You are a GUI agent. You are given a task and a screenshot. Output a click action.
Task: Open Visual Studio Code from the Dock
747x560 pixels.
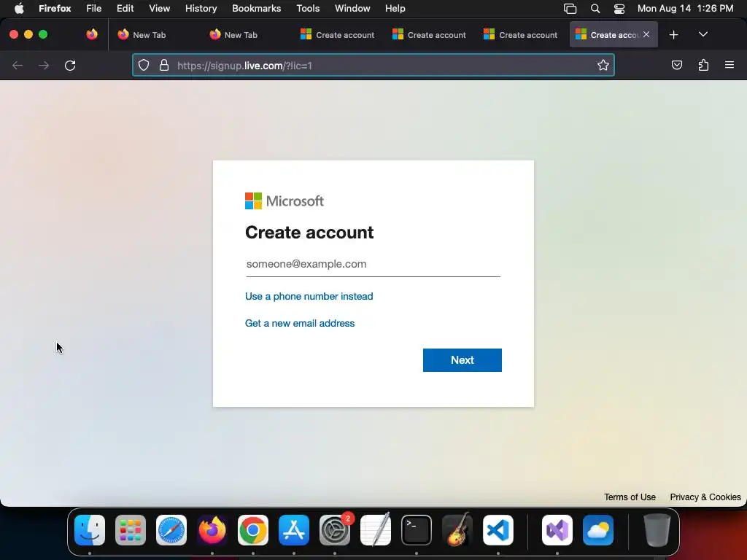(498, 530)
